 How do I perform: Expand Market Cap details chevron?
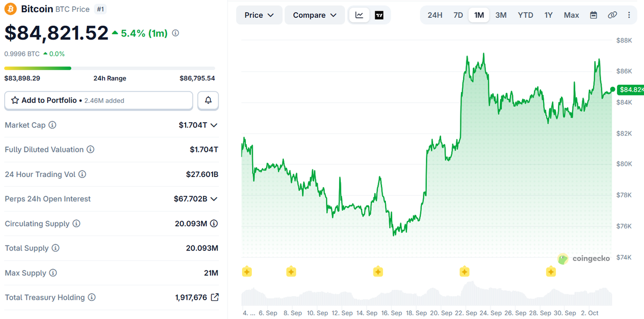(x=214, y=125)
